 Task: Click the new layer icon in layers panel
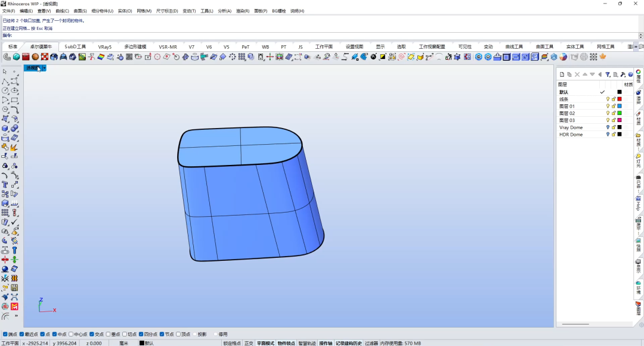pos(562,74)
